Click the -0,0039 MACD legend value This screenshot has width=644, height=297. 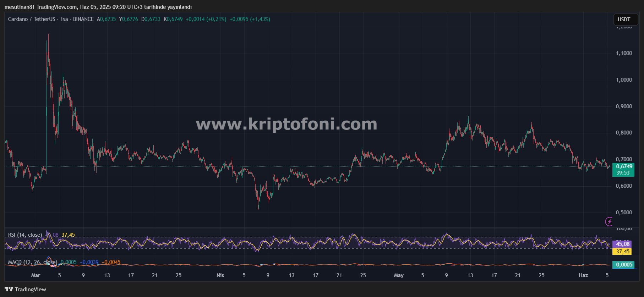click(x=89, y=262)
